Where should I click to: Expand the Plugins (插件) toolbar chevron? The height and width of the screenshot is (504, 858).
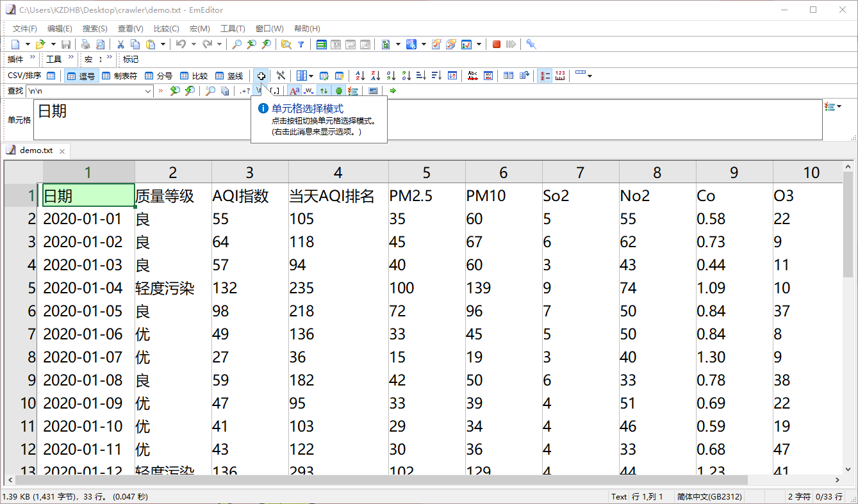click(33, 58)
